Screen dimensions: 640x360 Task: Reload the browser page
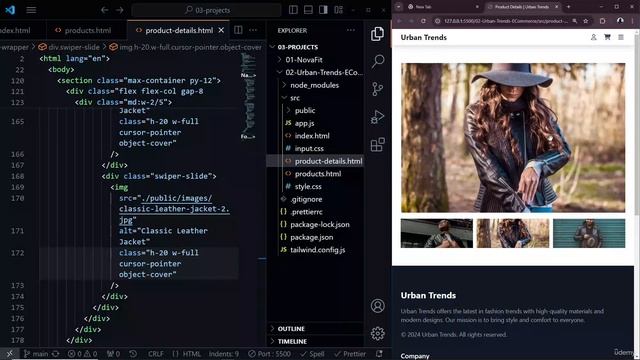[x=423, y=21]
